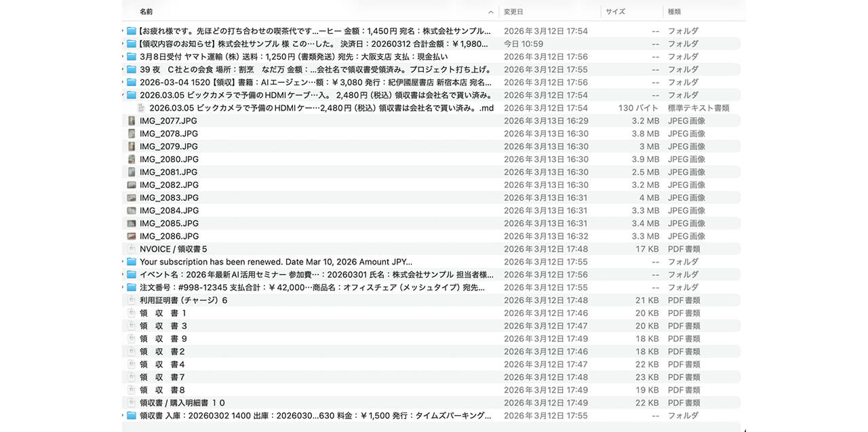Click the image thumbnail of IMG_2077.JPG

pos(132,121)
